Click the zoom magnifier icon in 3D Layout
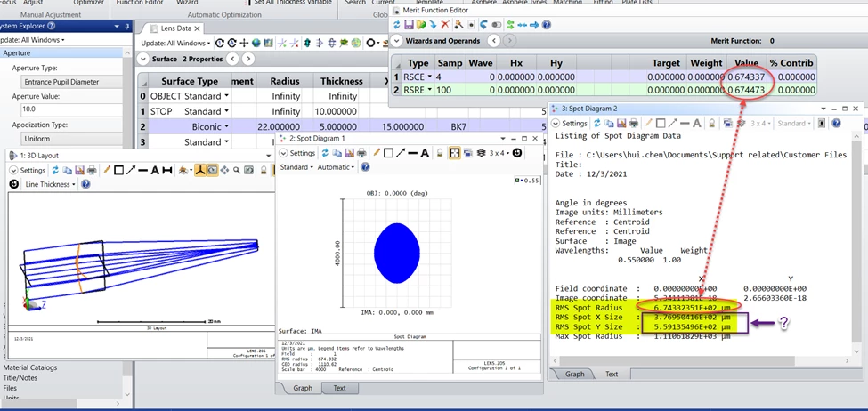 (237, 171)
